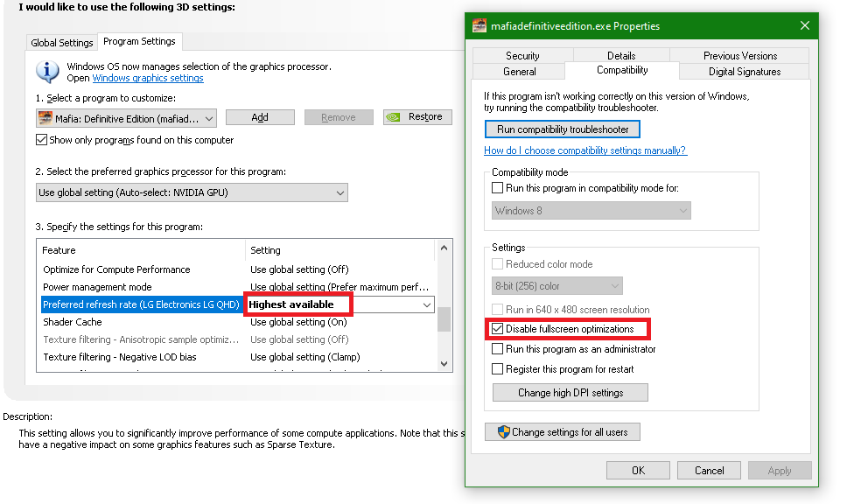Open How do I choose compatibility settings manually link

[585, 150]
